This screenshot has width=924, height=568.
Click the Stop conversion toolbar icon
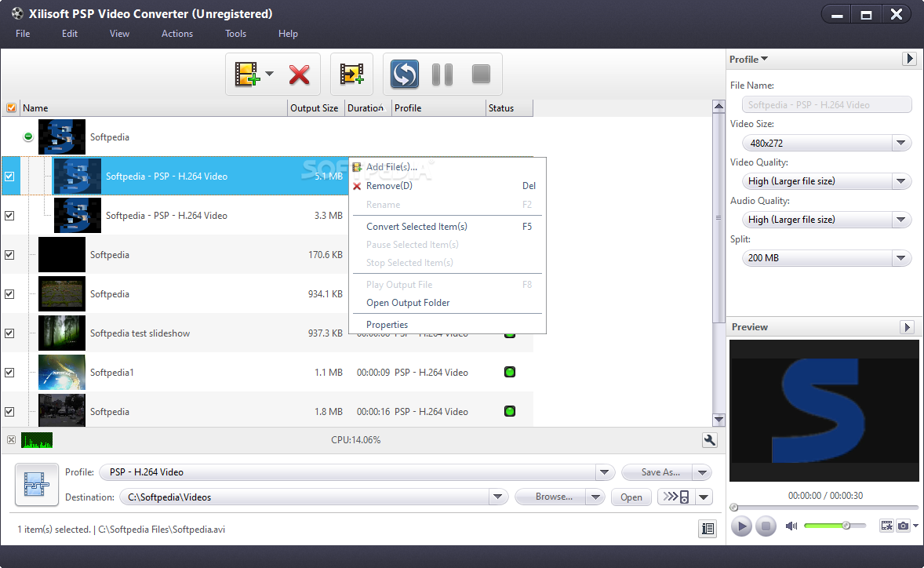[x=482, y=74]
